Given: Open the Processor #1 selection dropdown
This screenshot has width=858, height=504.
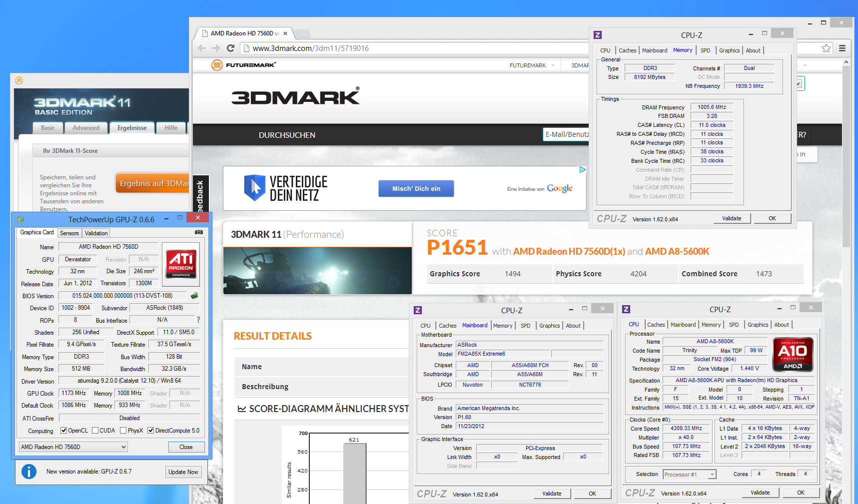Looking at the screenshot, I should point(690,475).
